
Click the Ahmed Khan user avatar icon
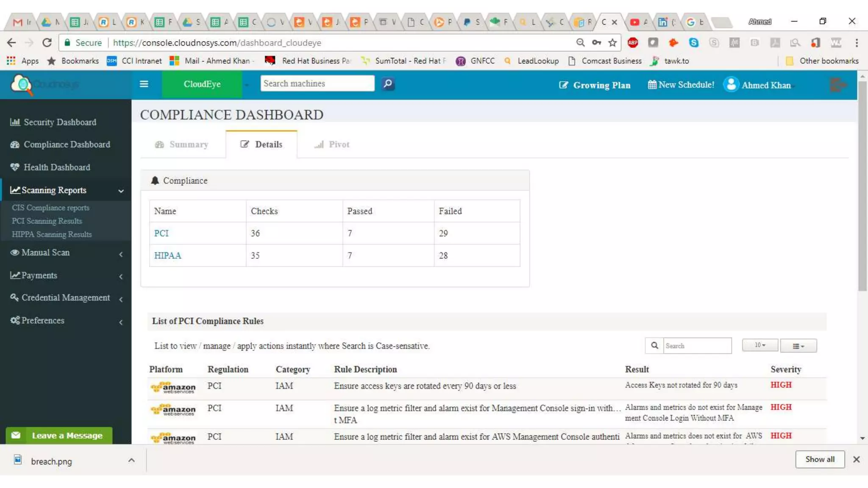click(731, 84)
